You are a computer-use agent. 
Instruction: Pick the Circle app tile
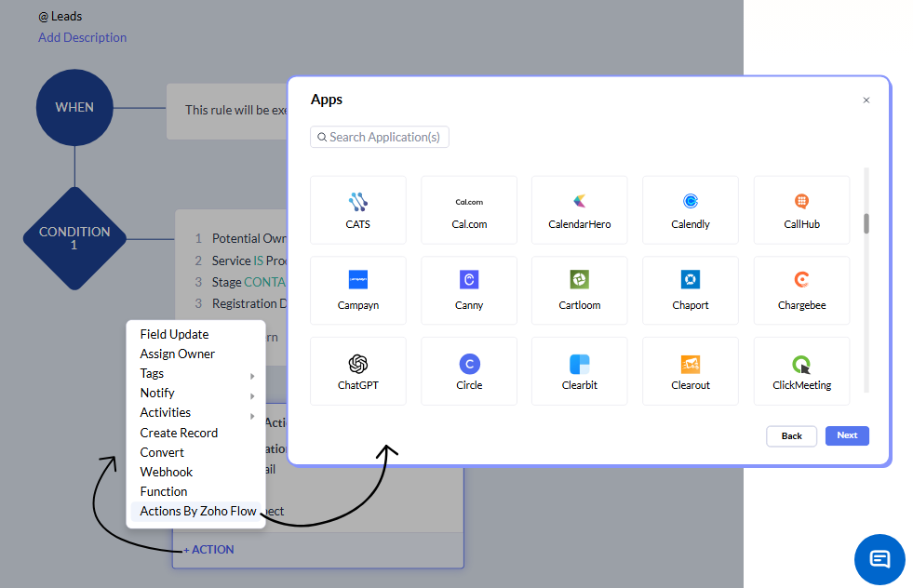469,371
